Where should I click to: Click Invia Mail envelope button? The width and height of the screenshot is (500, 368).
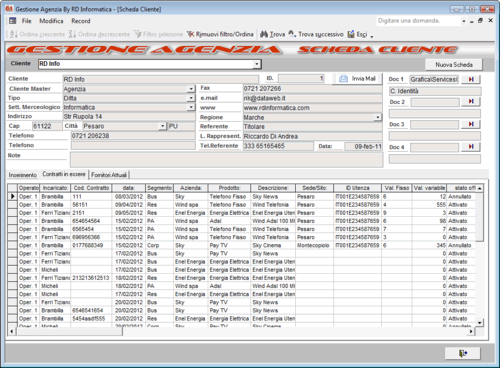357,79
